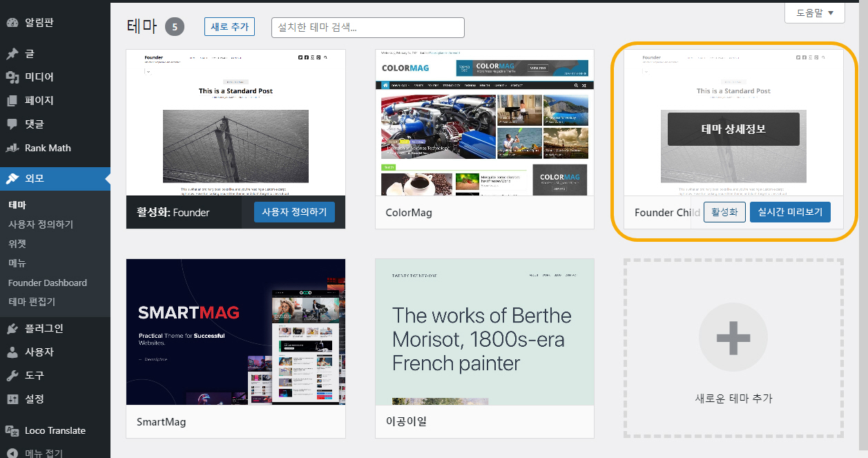This screenshot has height=458, width=868.
Task: Click the 활성화: Founder label
Action: pyautogui.click(x=173, y=212)
